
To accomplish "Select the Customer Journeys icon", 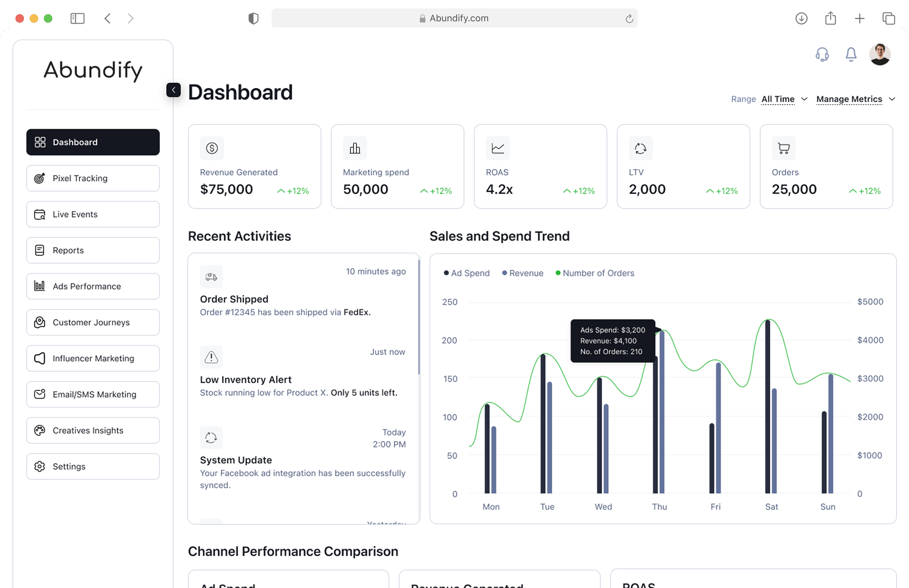I will 40,322.
